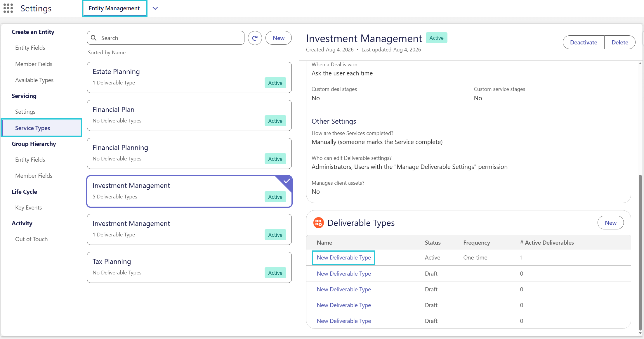The width and height of the screenshot is (644, 339).
Task: Click the Active badge on Estate Planning card
Action: 275,83
